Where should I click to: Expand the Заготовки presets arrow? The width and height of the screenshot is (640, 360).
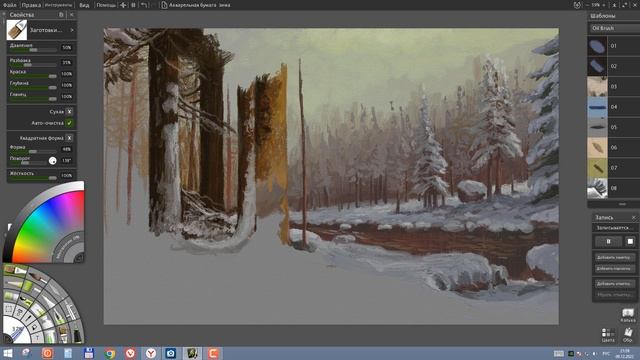pyautogui.click(x=72, y=30)
